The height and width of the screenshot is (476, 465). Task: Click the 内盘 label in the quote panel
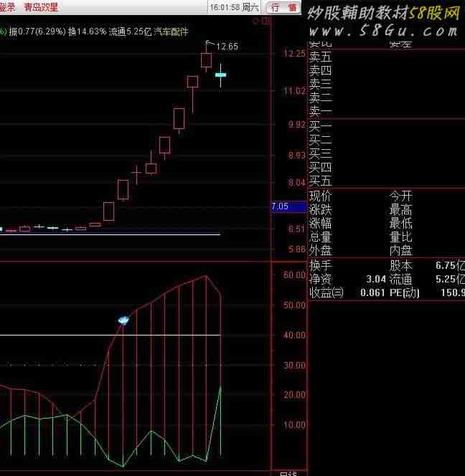tap(401, 250)
